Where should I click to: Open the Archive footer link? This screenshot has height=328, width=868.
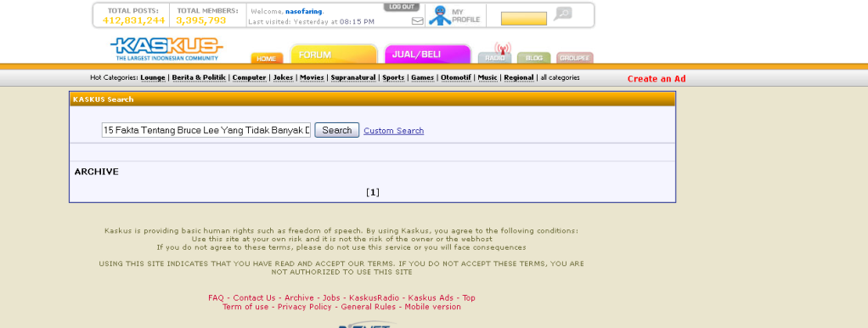point(299,297)
